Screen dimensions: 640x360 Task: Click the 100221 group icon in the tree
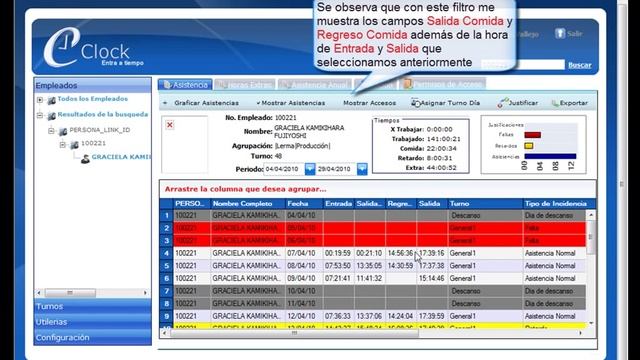tap(74, 144)
